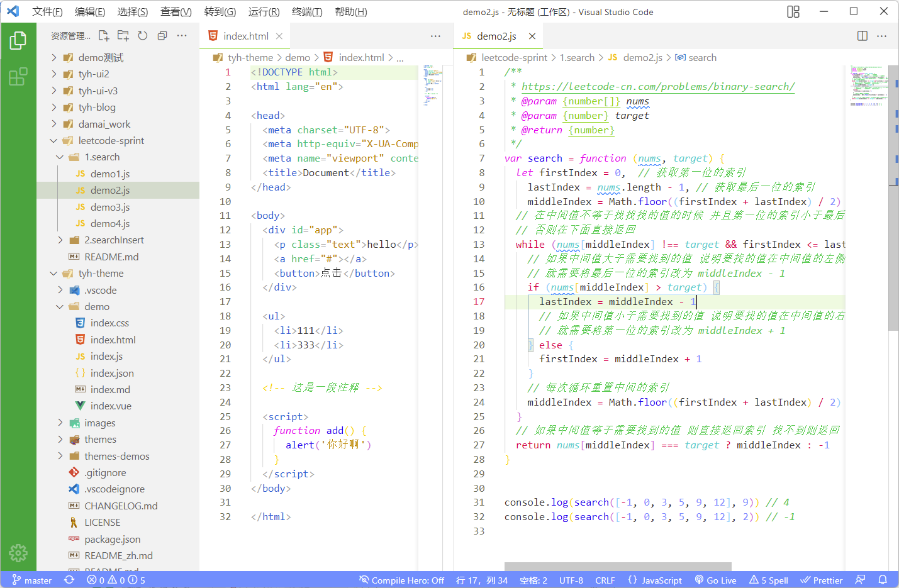
Task: Click the 1.search breadcrumb segment
Action: tap(577, 57)
